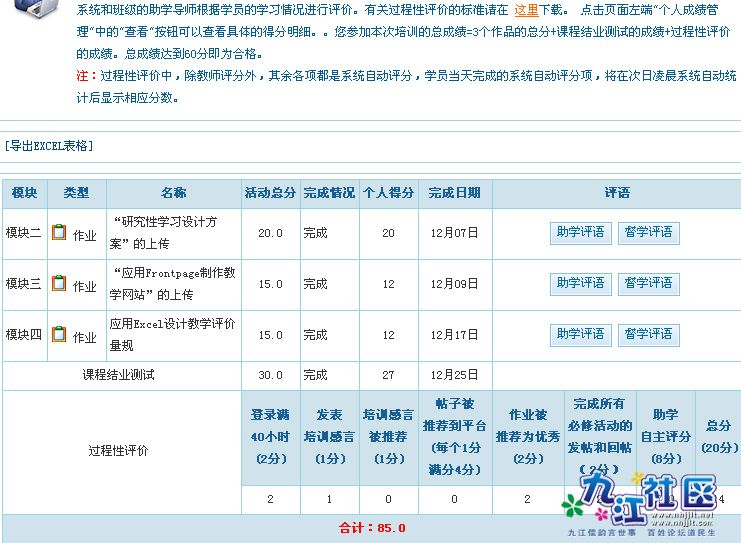The width and height of the screenshot is (741, 543).
Task: Click the 12月25日 completion date
Action: tap(455, 375)
